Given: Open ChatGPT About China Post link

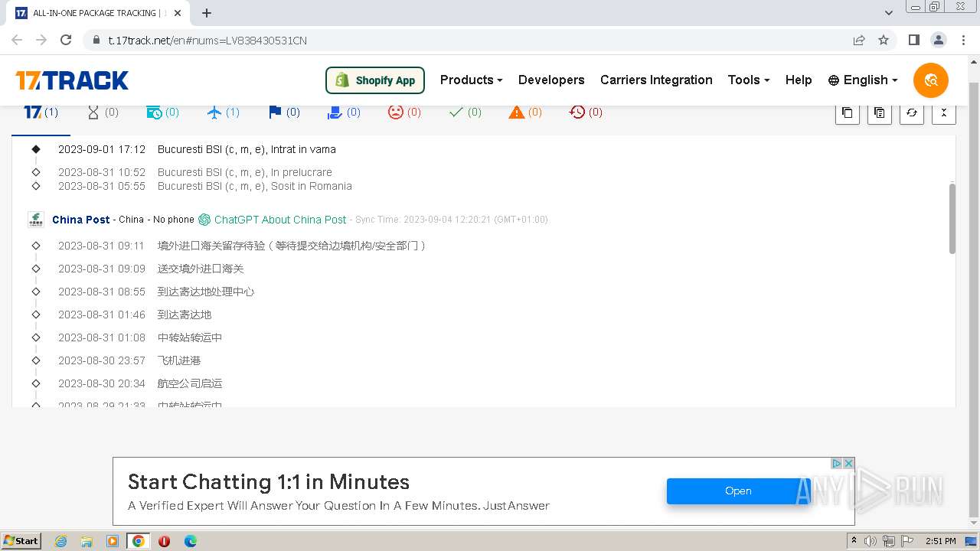Looking at the screenshot, I should point(280,220).
